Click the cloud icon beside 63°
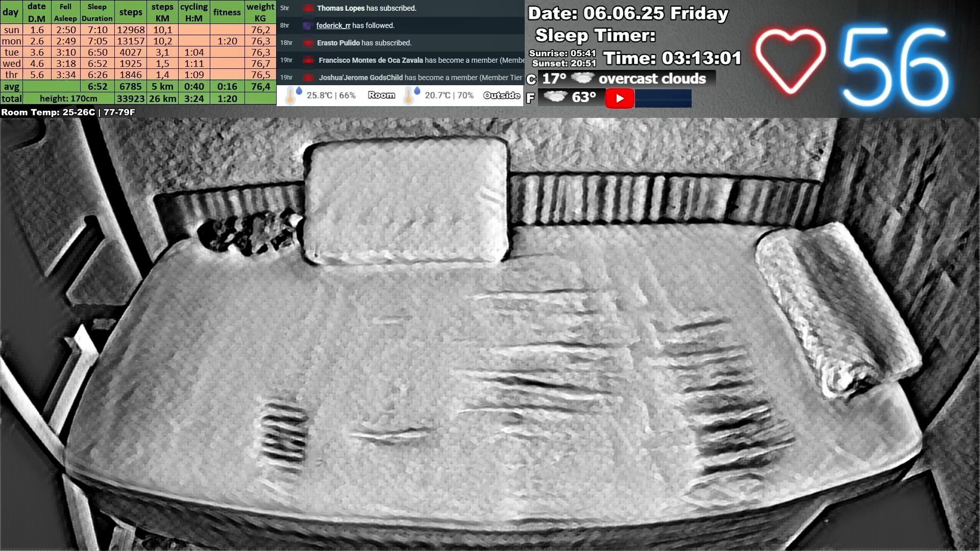The image size is (980, 551). pyautogui.click(x=555, y=96)
